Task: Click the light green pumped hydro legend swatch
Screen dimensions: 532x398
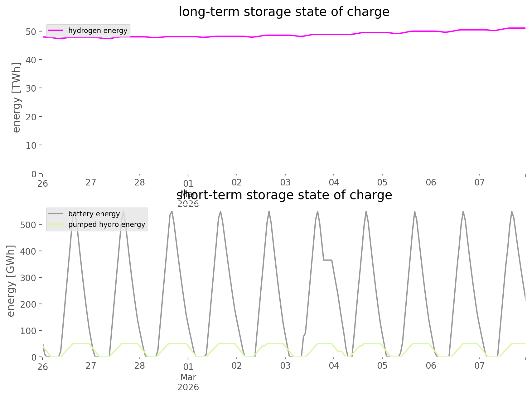Action: pos(56,224)
